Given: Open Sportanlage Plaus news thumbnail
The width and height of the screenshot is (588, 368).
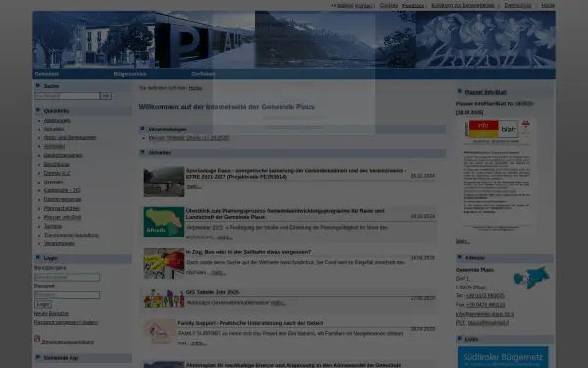Looking at the screenshot, I should click(164, 182).
